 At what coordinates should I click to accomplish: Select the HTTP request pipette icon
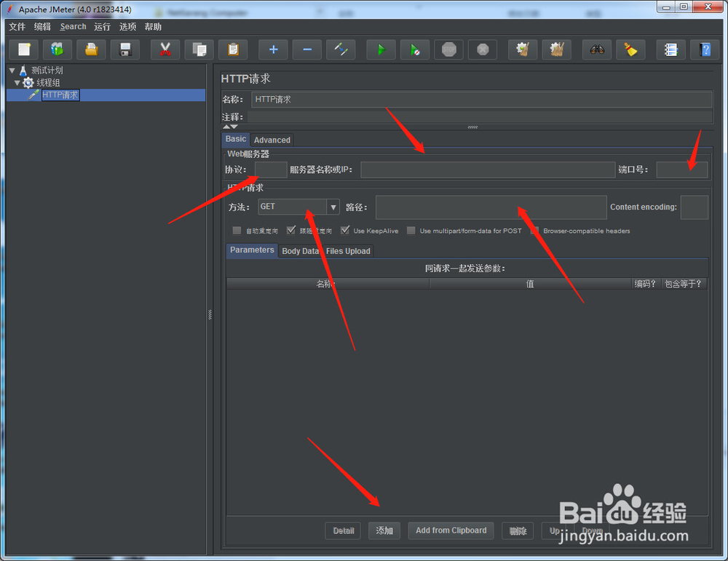tap(33, 95)
